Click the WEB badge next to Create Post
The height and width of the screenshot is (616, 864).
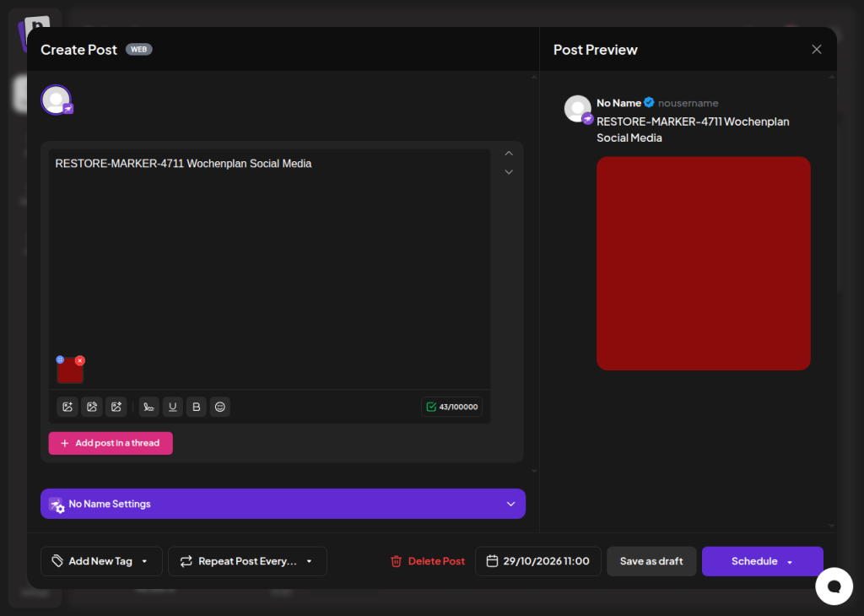(139, 50)
